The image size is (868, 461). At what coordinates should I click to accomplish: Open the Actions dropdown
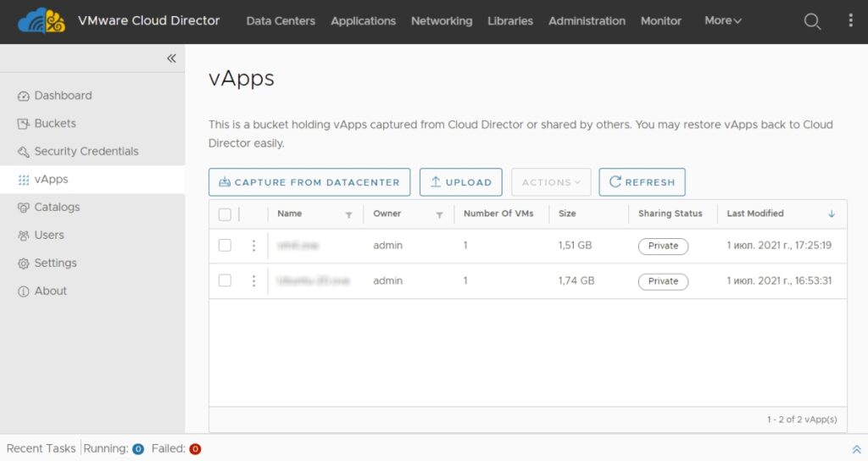tap(551, 182)
